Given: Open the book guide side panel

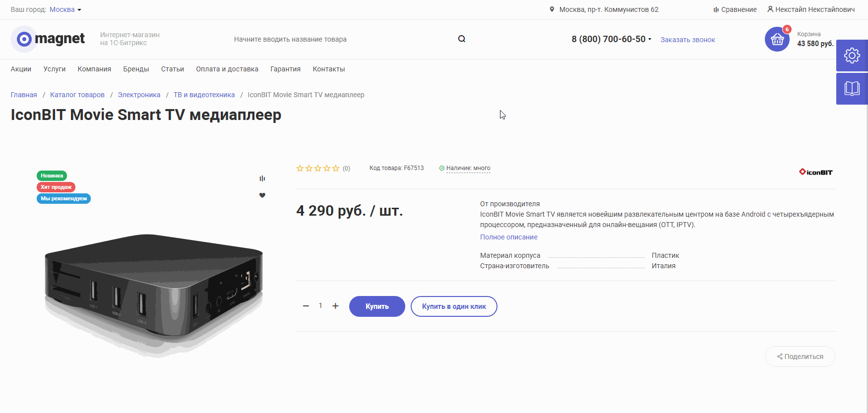Looking at the screenshot, I should tap(852, 89).
